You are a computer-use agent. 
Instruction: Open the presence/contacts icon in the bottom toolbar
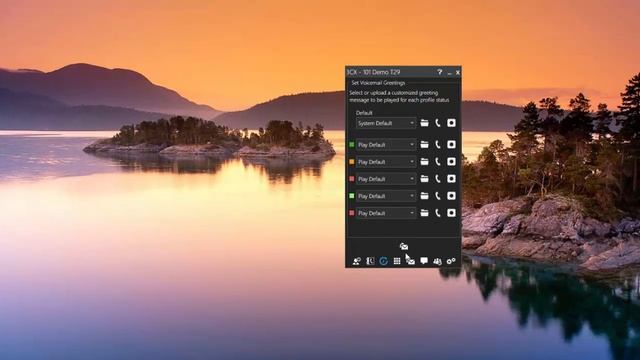(356, 261)
